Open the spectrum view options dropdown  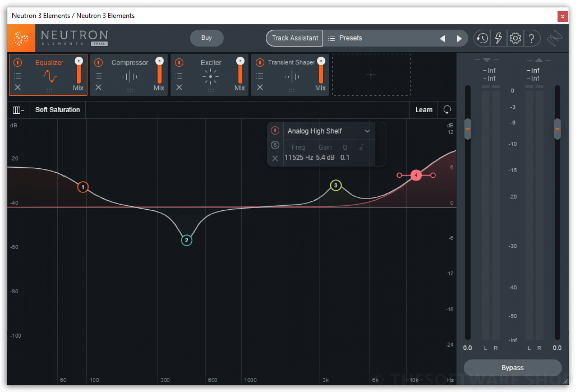tap(18, 110)
